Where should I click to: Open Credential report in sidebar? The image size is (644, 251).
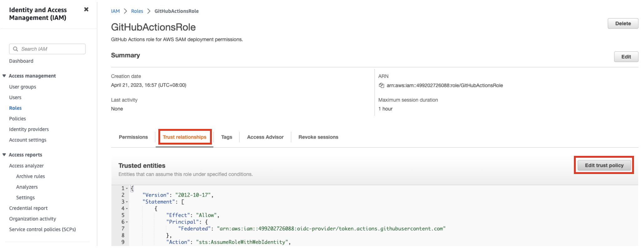click(x=28, y=208)
